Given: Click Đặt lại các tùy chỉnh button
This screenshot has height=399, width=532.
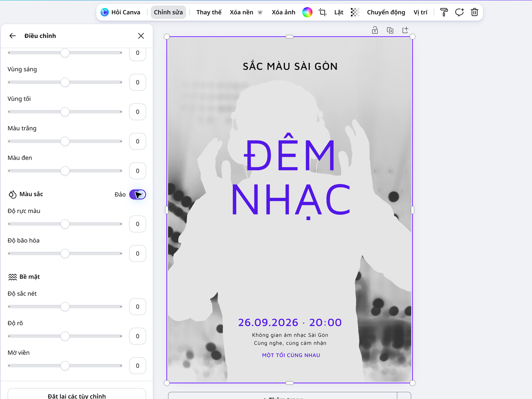Looking at the screenshot, I should tap(77, 394).
